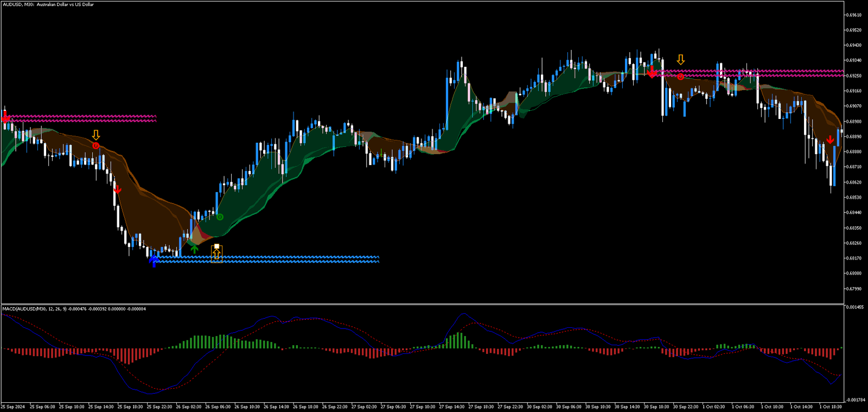This screenshot has height=412, width=868.
Task: Click the blue double up arrow signal
Action: [154, 262]
